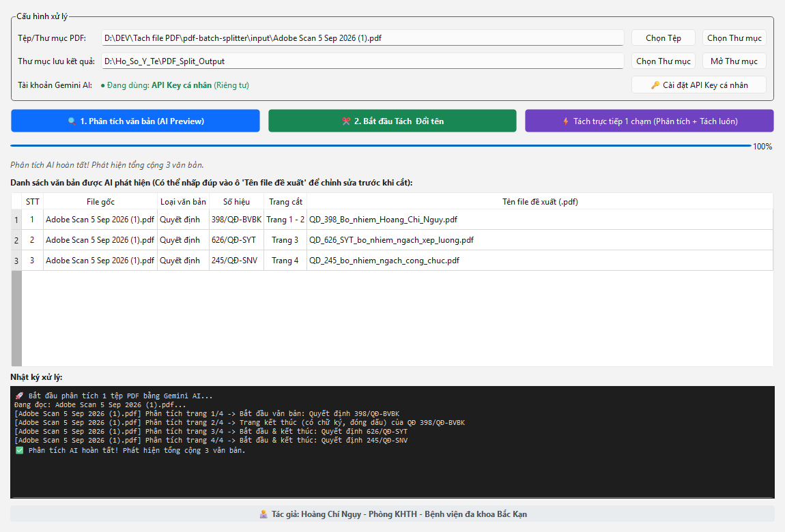This screenshot has height=532, width=785.
Task: Click QD_398_Bo_nhiem_Hoang_Chi_Nguy.pdf file name
Action: pos(383,220)
